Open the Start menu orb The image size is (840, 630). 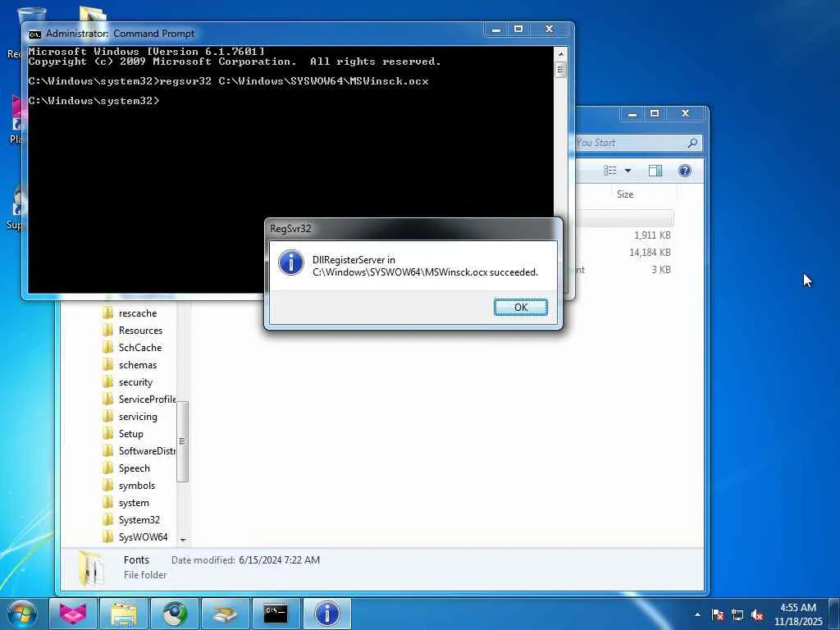tap(22, 614)
